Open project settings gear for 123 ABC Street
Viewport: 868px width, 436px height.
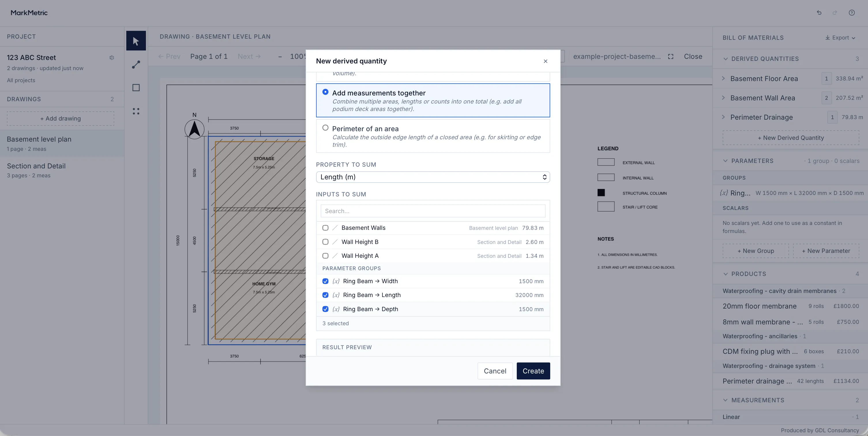(112, 58)
